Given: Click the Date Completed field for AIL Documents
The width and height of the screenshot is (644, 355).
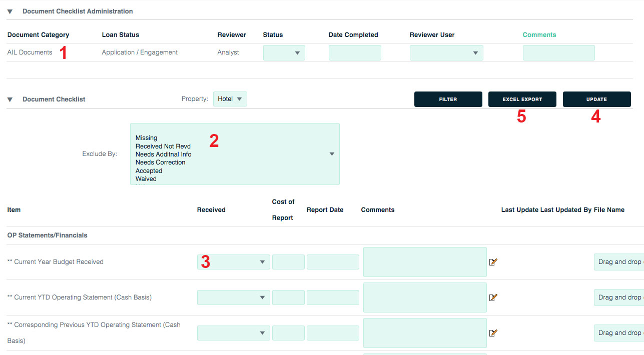Looking at the screenshot, I should click(355, 53).
